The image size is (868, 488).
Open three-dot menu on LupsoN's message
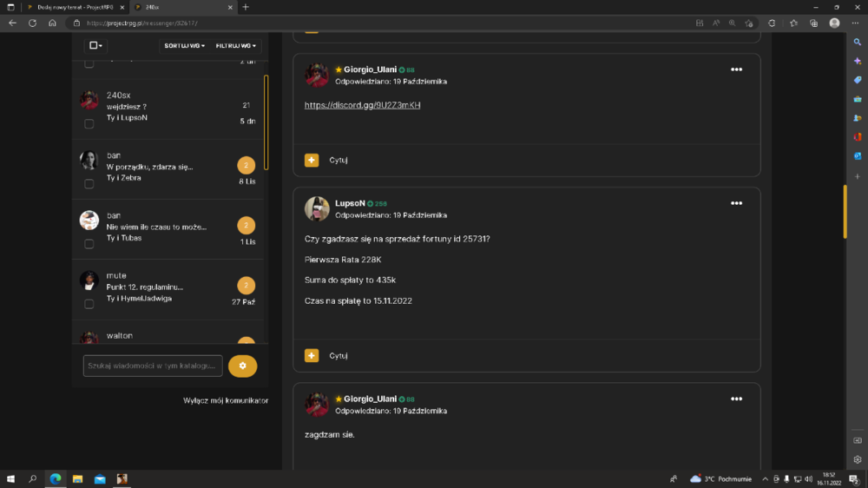tap(736, 203)
